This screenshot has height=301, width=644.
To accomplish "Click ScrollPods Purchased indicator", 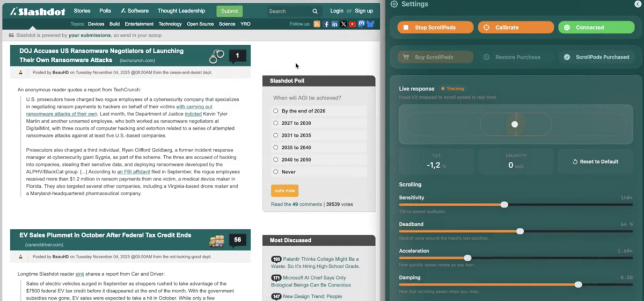I will pyautogui.click(x=596, y=57).
